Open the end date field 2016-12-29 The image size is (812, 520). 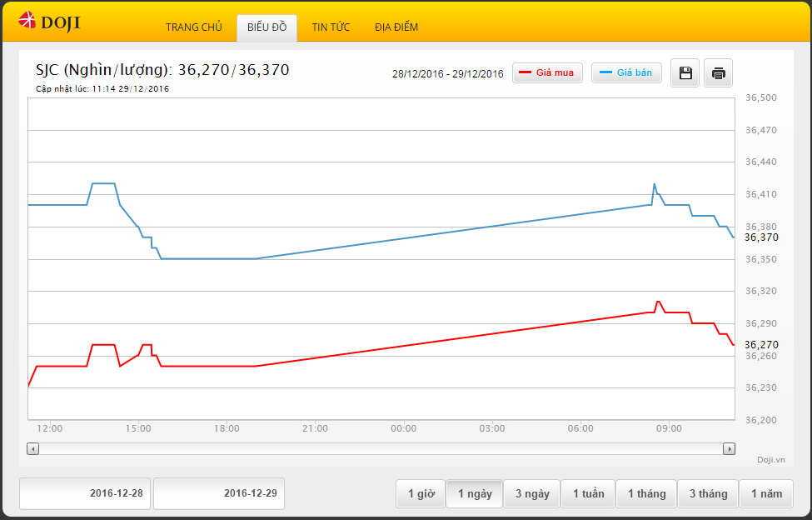tap(219, 493)
